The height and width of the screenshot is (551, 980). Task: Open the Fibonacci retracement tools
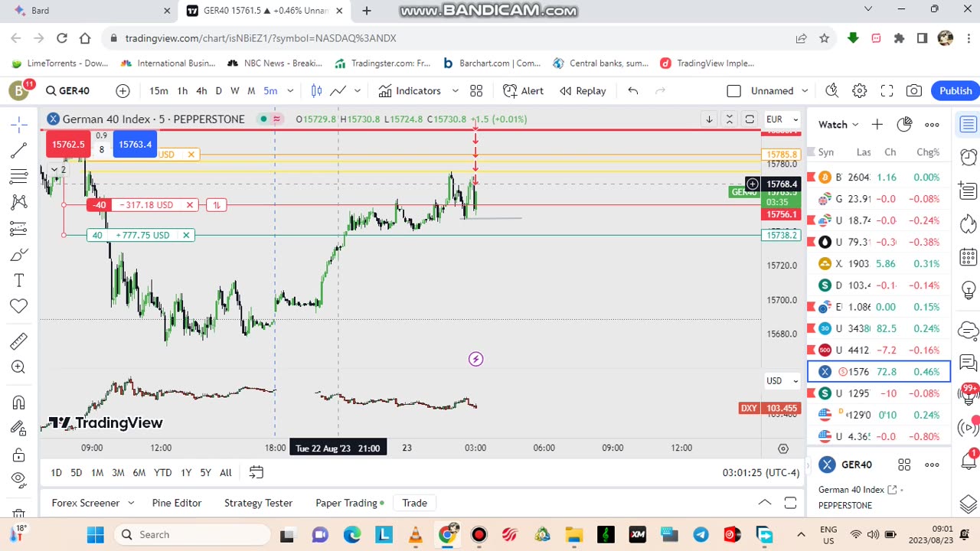point(19,176)
